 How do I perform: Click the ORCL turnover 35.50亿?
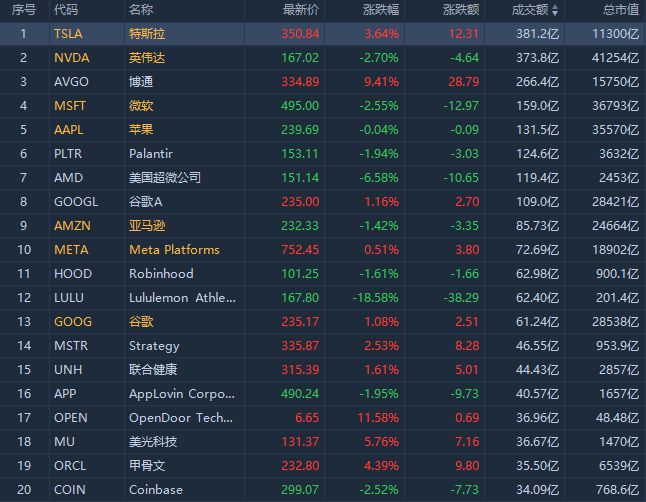click(538, 466)
